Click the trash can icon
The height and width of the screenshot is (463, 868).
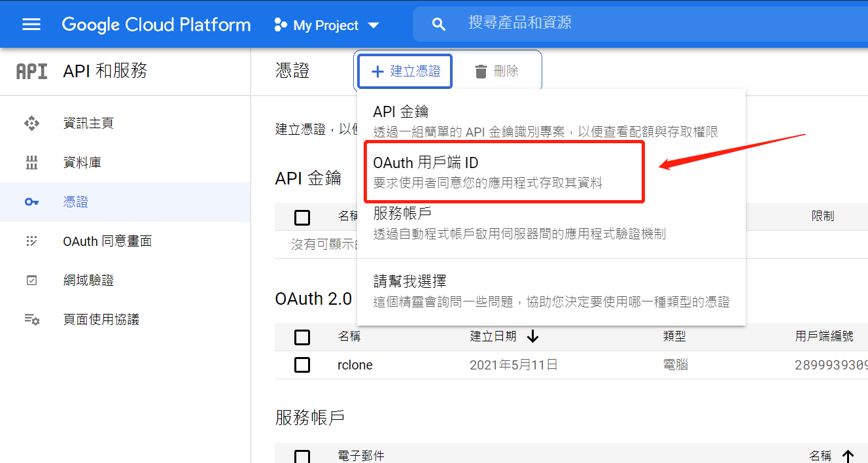click(481, 71)
